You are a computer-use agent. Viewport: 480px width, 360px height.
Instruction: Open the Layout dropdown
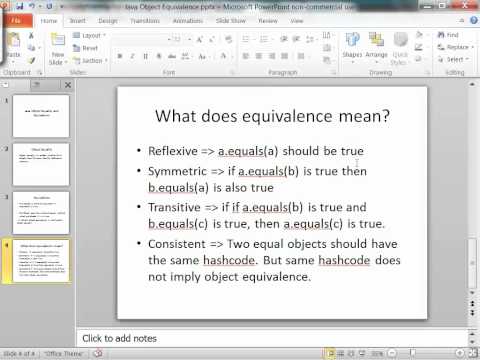point(89,35)
